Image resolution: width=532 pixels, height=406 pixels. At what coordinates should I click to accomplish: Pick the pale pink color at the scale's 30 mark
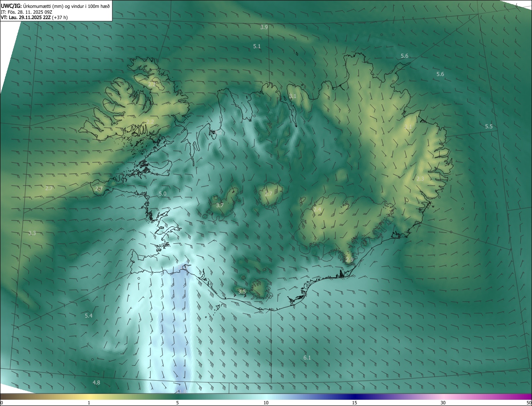pos(443,397)
